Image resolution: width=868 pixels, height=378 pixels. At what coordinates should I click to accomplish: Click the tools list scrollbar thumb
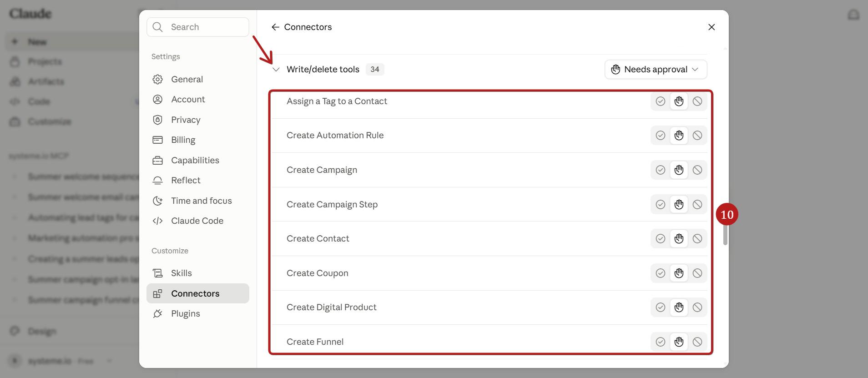coord(725,234)
